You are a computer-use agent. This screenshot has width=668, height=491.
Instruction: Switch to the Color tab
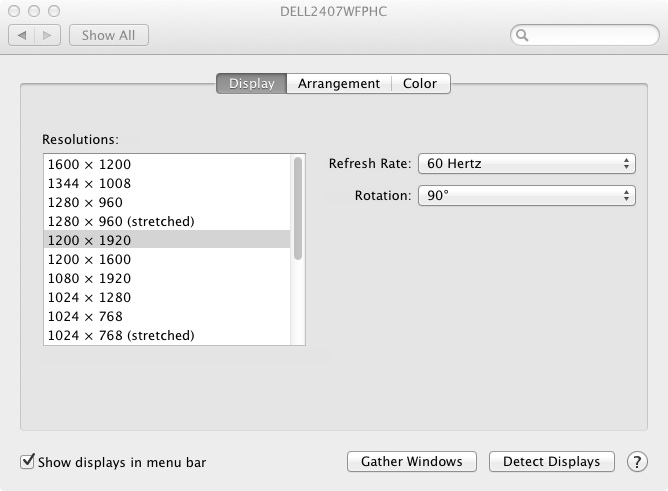pyautogui.click(x=420, y=83)
